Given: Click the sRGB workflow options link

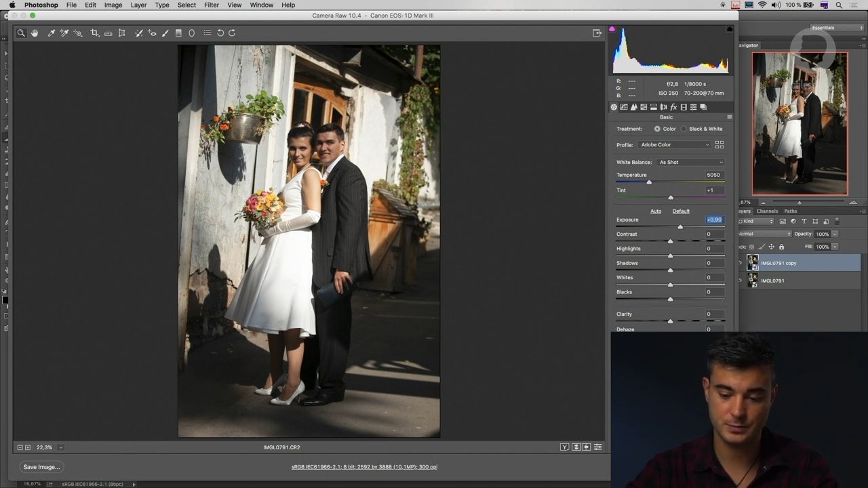Looking at the screenshot, I should pyautogui.click(x=364, y=466).
